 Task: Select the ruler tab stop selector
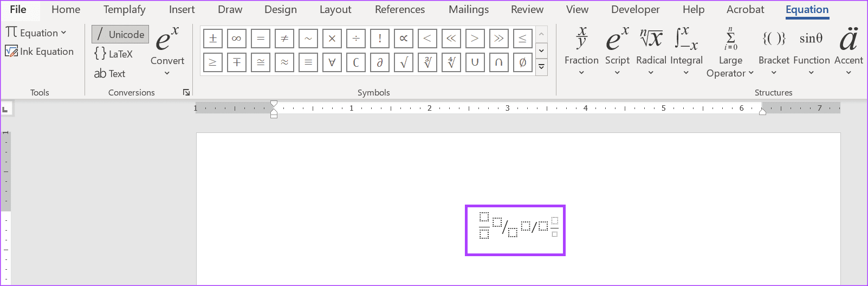click(5, 109)
